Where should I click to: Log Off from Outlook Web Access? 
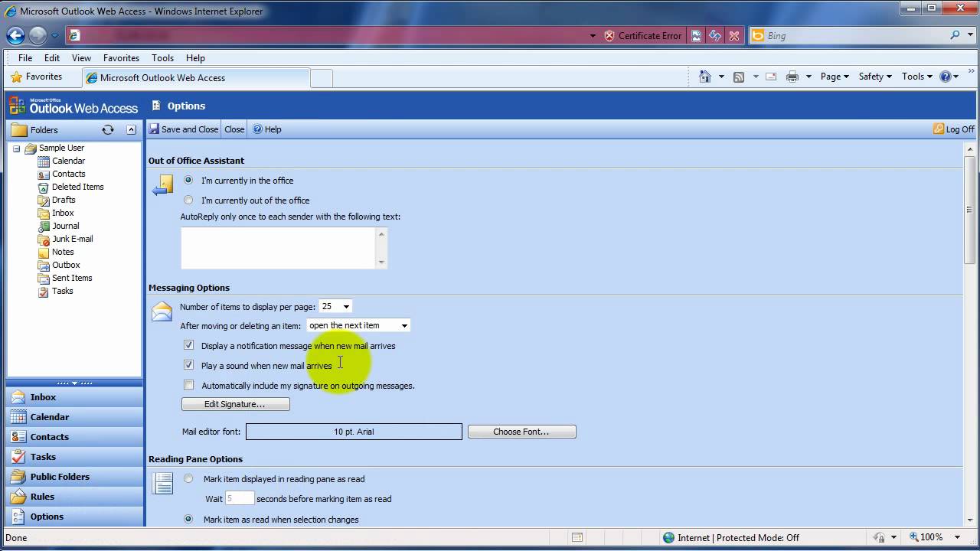(x=953, y=129)
